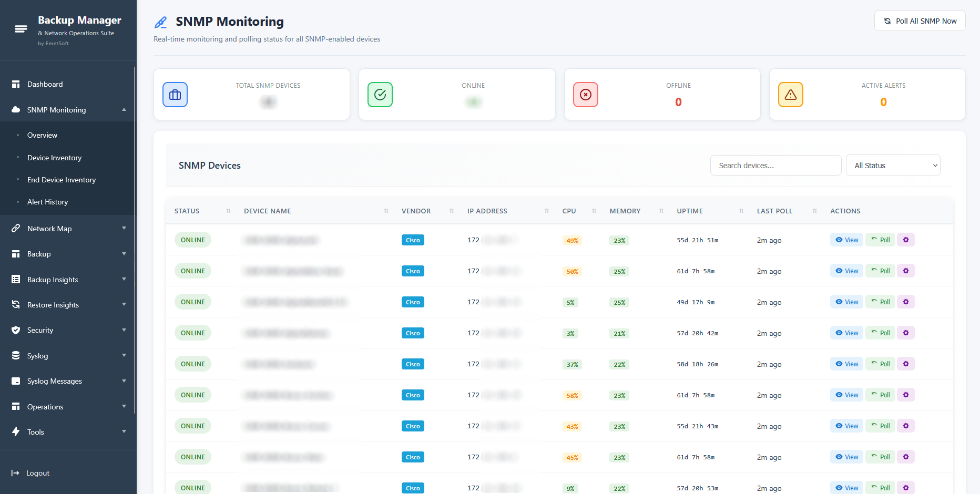Expand the Network Map menu

point(124,228)
